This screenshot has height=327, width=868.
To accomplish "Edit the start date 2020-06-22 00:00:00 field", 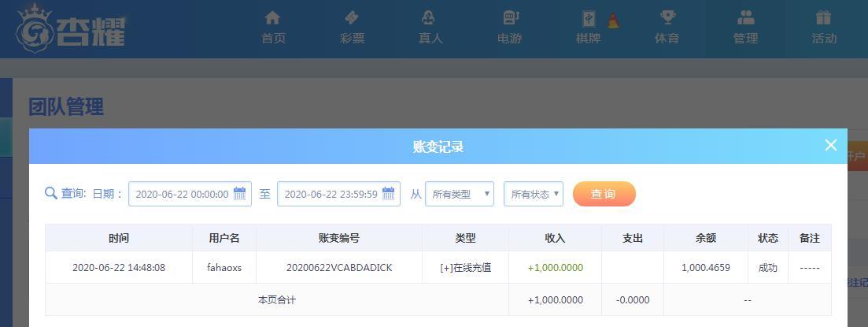I will tap(190, 194).
